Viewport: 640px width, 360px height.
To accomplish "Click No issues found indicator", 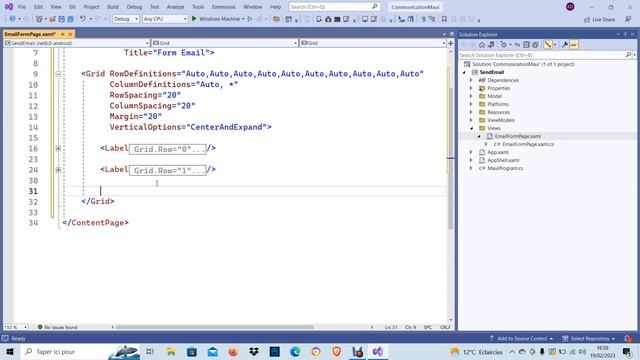I will pyautogui.click(x=58, y=327).
